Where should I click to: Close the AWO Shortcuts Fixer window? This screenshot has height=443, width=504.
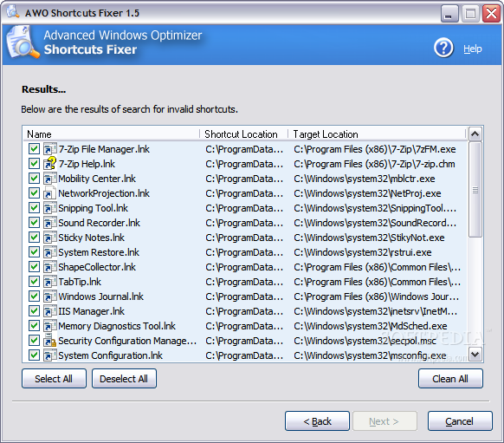pyautogui.click(x=491, y=14)
